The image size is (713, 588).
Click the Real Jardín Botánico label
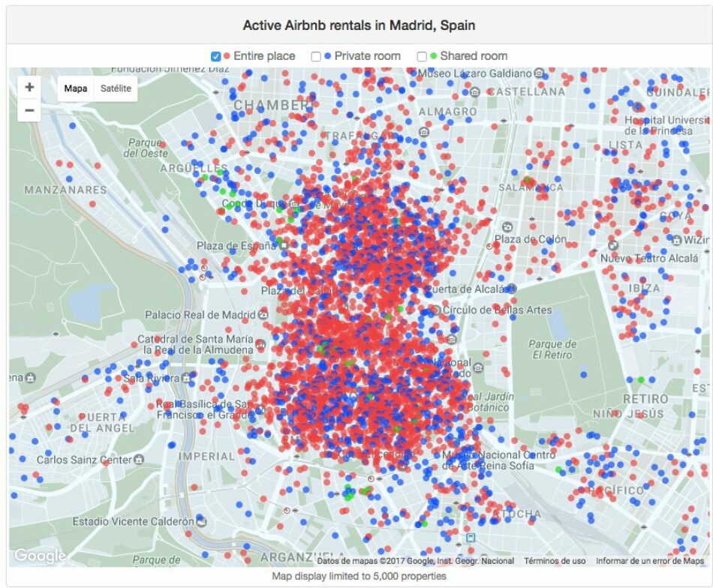coord(489,402)
